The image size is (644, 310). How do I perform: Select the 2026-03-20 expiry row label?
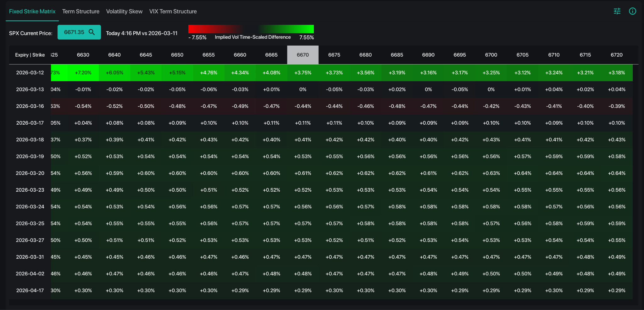click(30, 173)
